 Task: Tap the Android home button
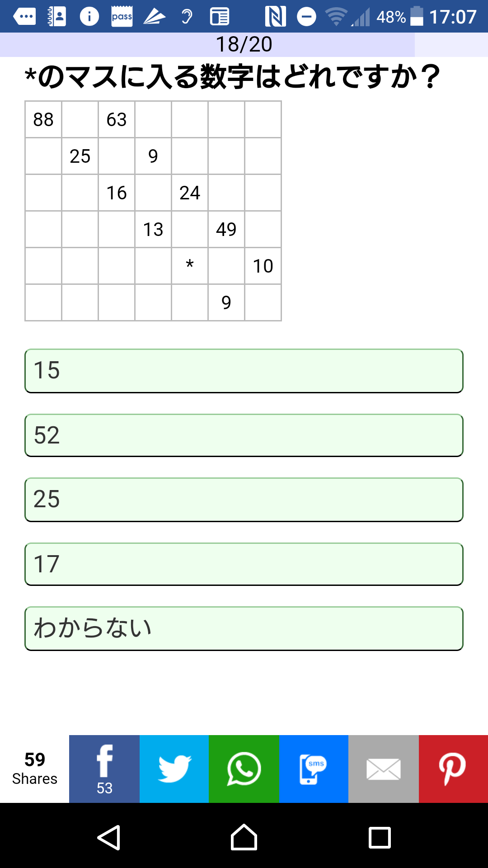click(244, 838)
